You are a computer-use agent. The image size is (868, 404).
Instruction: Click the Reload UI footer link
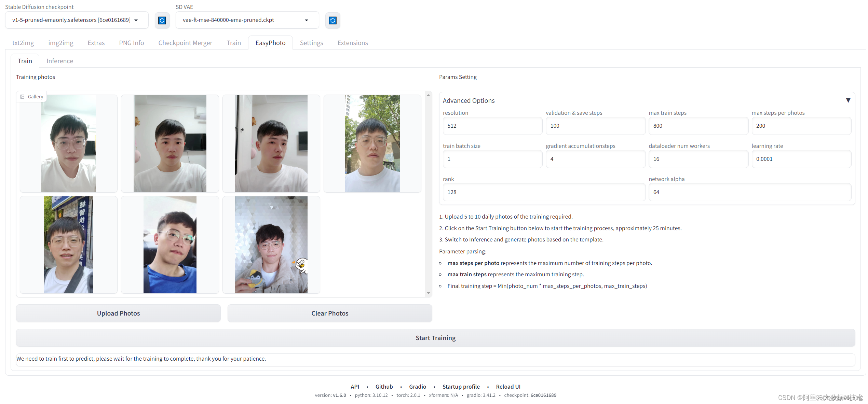pyautogui.click(x=508, y=387)
